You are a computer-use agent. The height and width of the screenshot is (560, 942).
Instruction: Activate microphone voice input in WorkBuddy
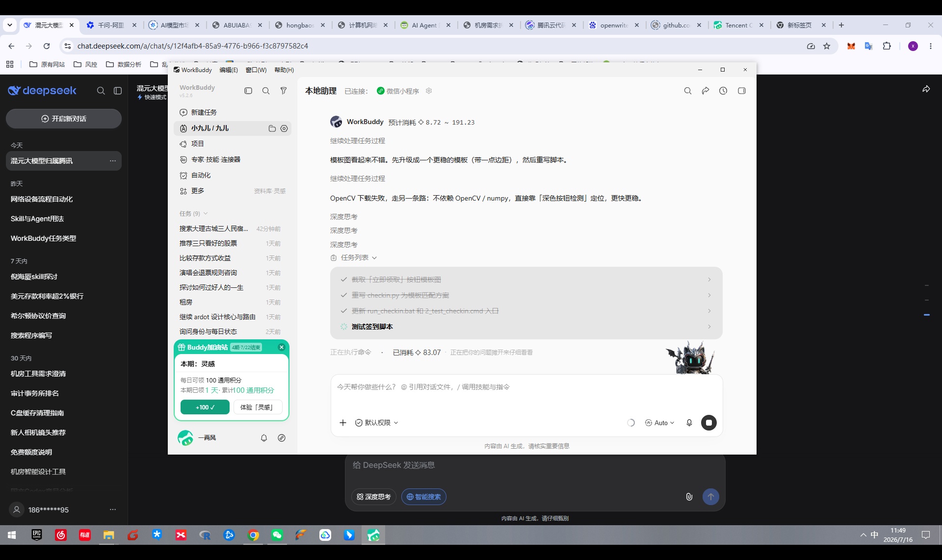tap(689, 423)
